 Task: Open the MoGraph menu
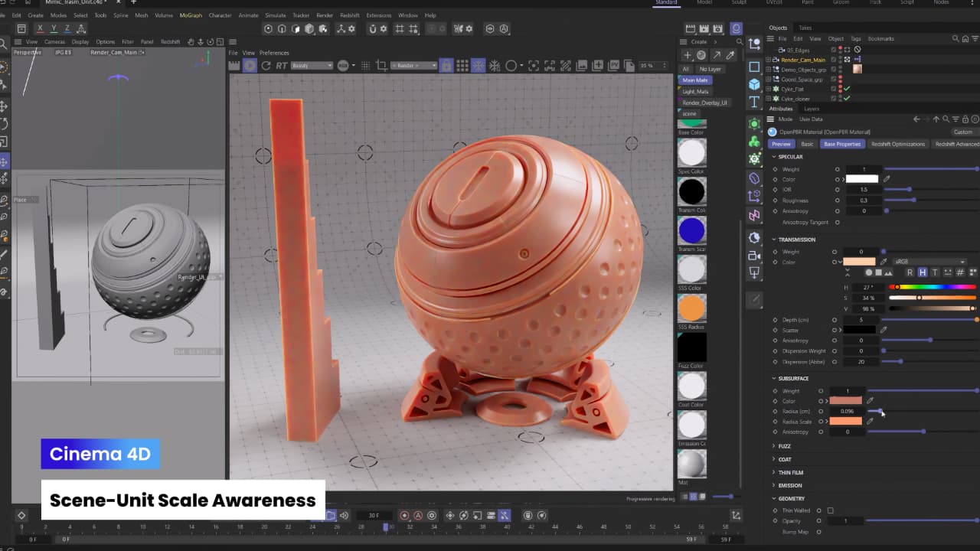[188, 15]
